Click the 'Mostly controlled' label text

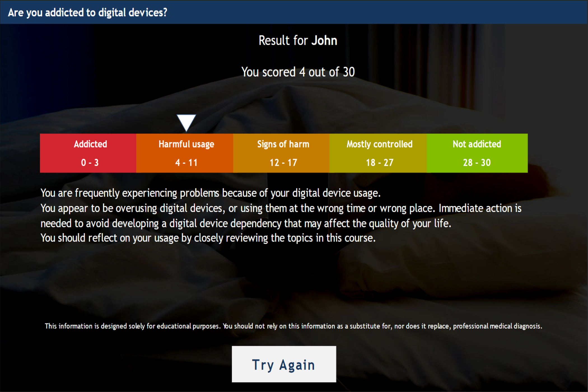(x=379, y=144)
